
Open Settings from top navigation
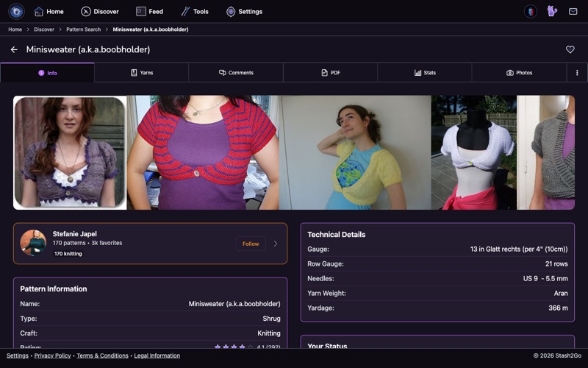click(x=244, y=12)
